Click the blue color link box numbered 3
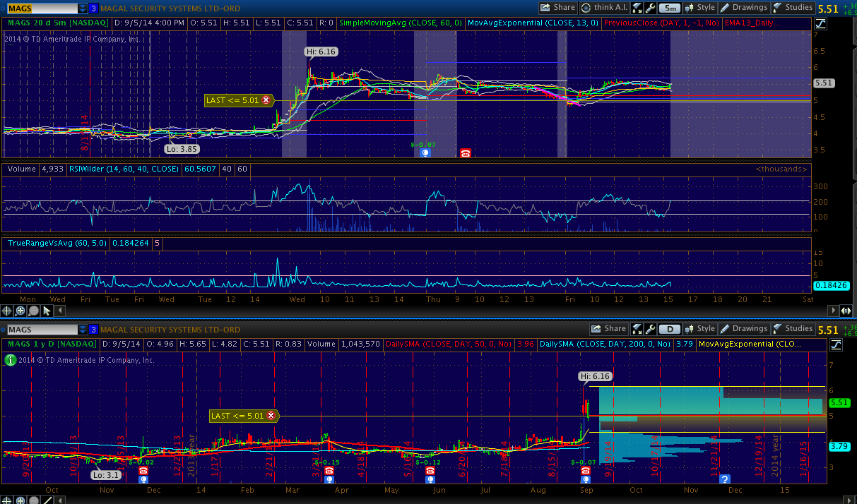 (x=93, y=8)
